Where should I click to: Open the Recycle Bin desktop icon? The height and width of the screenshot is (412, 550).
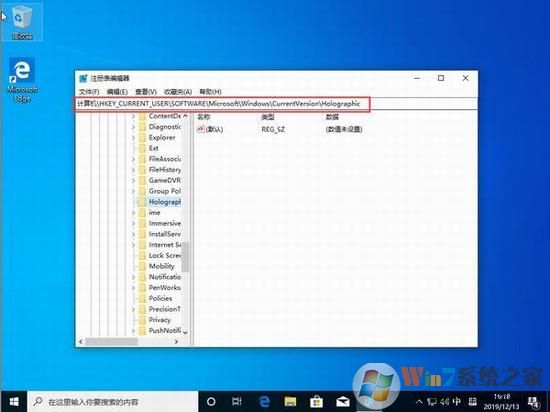pos(22,22)
